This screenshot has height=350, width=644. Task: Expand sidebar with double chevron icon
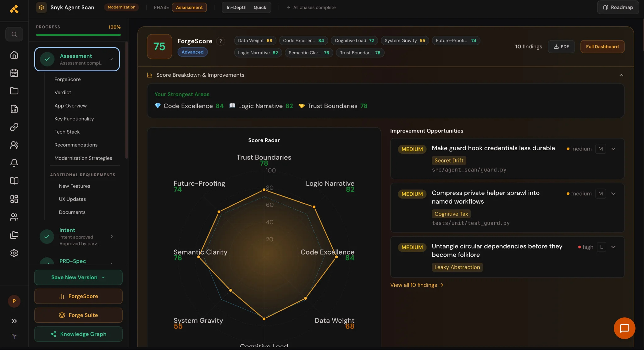click(14, 321)
